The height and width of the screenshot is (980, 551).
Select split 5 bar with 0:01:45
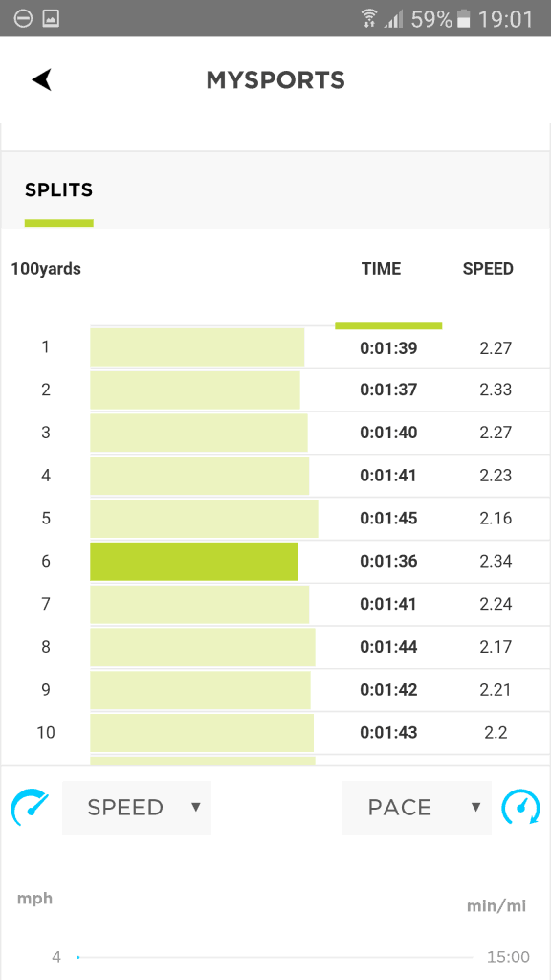pyautogui.click(x=205, y=518)
